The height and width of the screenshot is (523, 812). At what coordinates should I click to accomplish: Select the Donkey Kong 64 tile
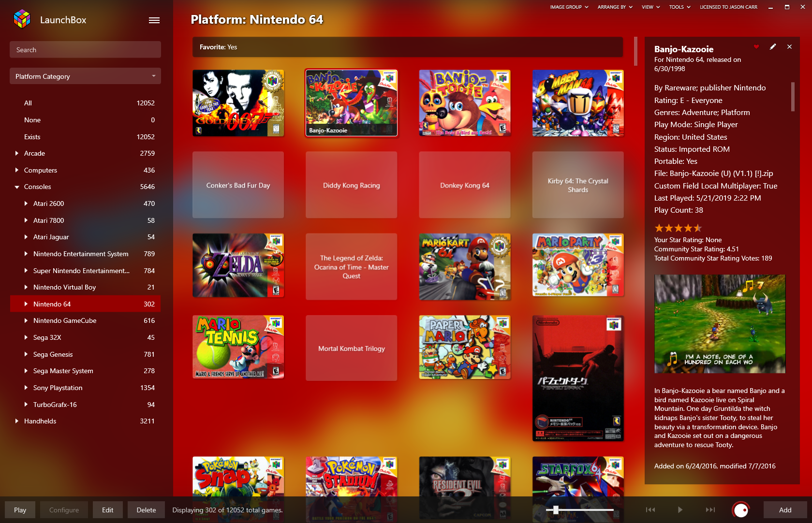465,185
